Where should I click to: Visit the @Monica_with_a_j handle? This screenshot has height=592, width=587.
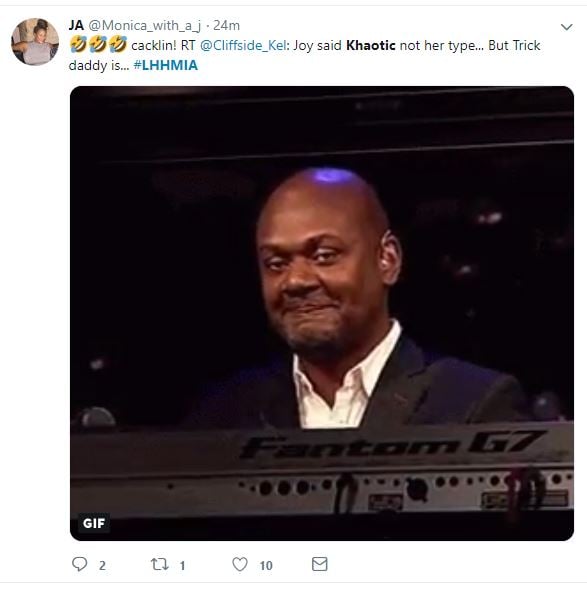(145, 26)
